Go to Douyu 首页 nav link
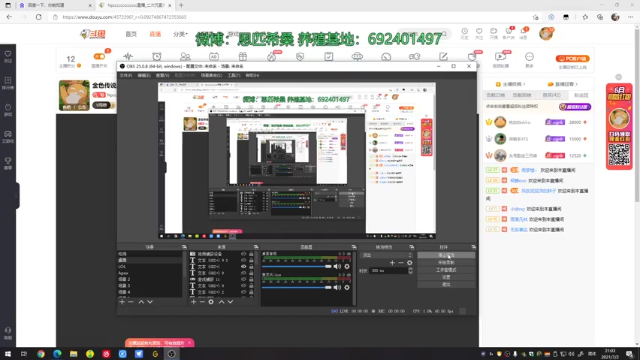The width and height of the screenshot is (640, 360). 131,34
